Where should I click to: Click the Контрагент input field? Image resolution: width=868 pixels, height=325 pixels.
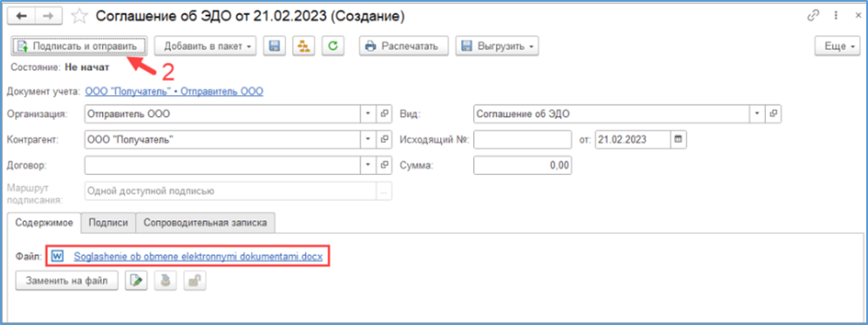tap(223, 139)
